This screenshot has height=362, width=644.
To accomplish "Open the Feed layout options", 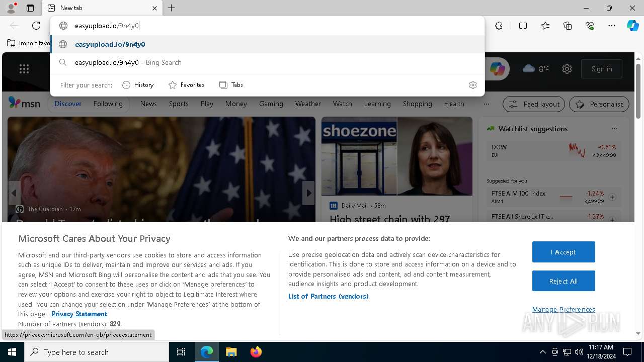I will click(534, 104).
